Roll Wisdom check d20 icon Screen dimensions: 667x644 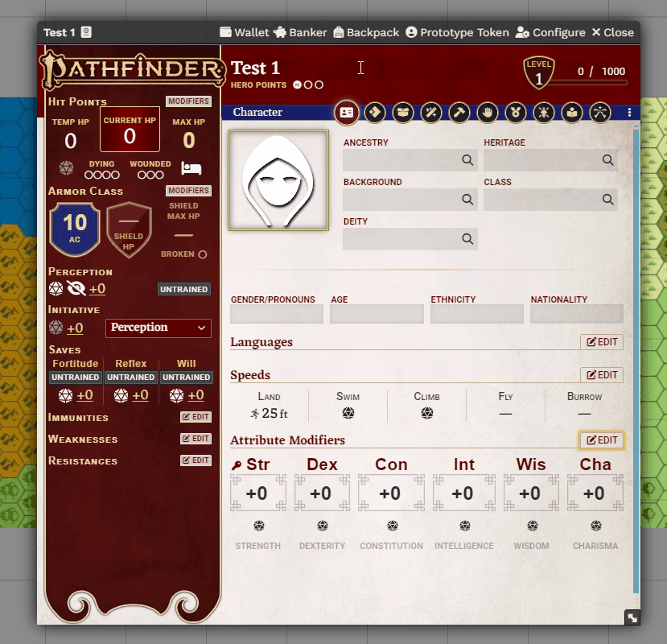pos(532,526)
